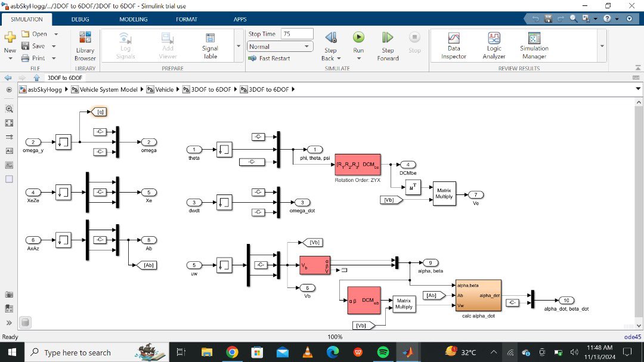Image resolution: width=644 pixels, height=362 pixels.
Task: Toggle Fast Restart
Action: pyautogui.click(x=270, y=58)
